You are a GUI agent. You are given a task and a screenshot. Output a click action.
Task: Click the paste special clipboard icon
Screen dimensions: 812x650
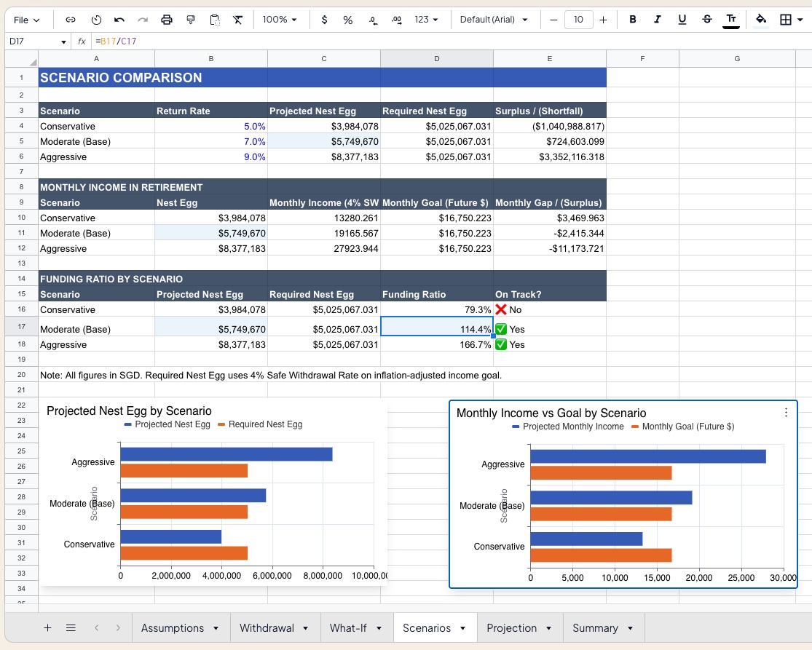(214, 20)
